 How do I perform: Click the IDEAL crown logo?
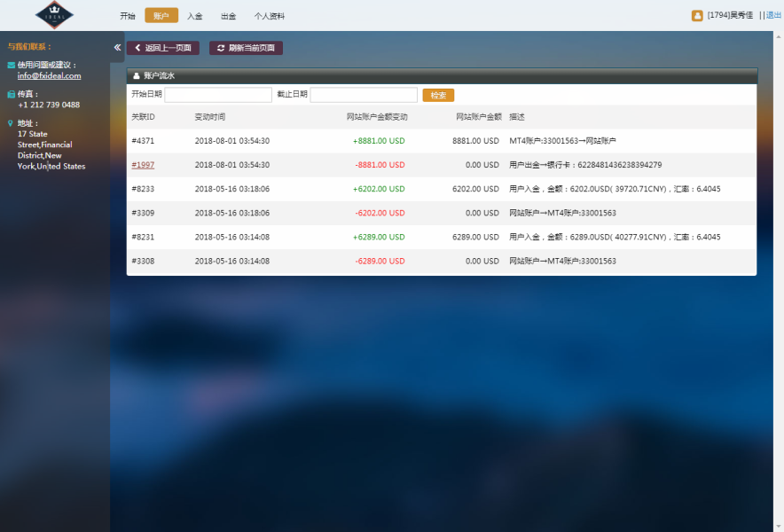click(55, 15)
